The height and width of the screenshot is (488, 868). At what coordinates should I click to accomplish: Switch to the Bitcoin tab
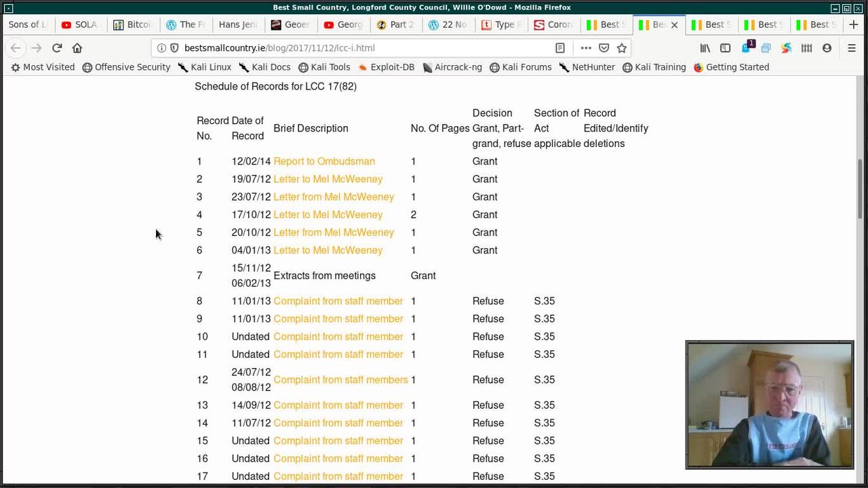(x=133, y=24)
